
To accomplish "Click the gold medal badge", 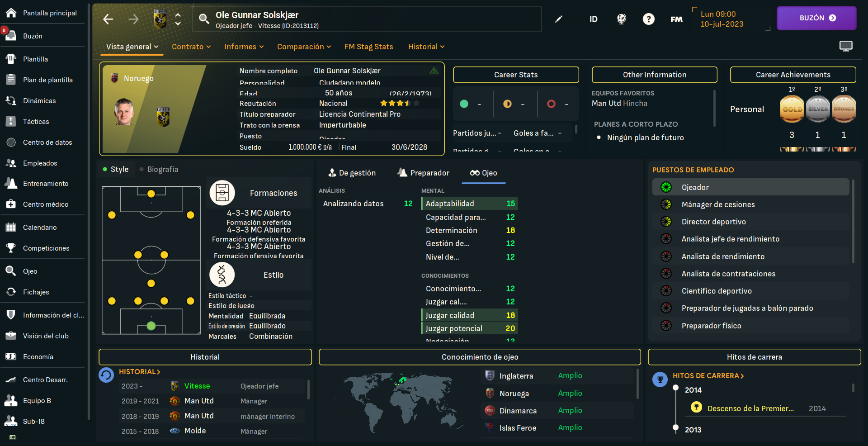I will [792, 109].
